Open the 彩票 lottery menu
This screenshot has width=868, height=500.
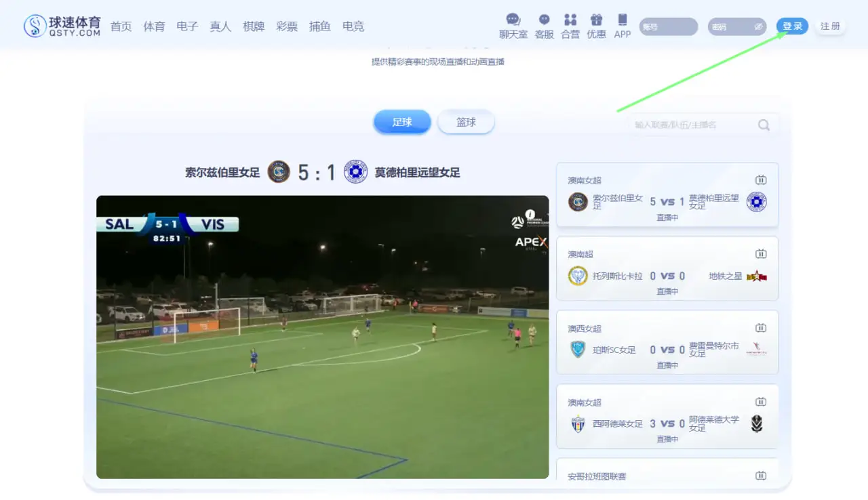click(x=287, y=26)
